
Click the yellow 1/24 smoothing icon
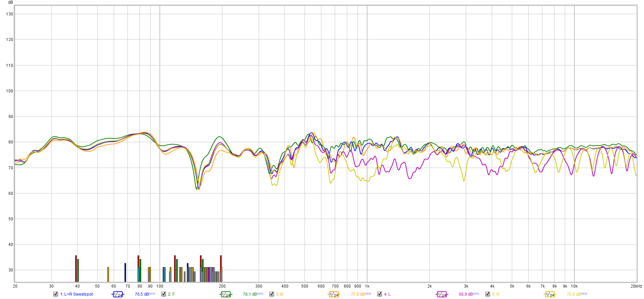[x=550, y=294]
